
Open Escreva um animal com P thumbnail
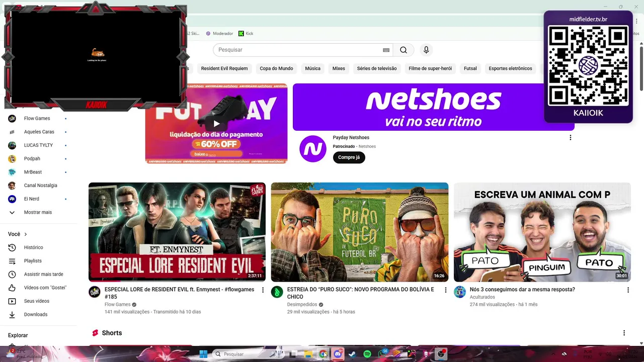click(542, 232)
